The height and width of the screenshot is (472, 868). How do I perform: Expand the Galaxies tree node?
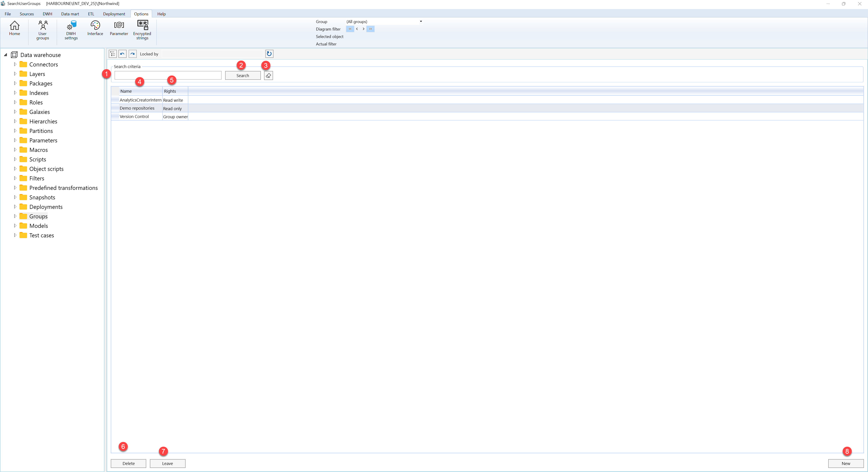[15, 111]
